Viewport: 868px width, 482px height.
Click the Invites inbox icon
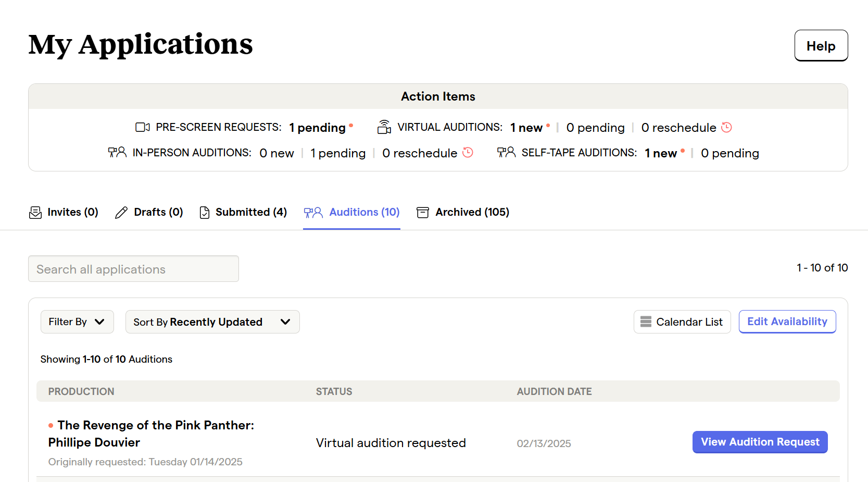coord(35,212)
